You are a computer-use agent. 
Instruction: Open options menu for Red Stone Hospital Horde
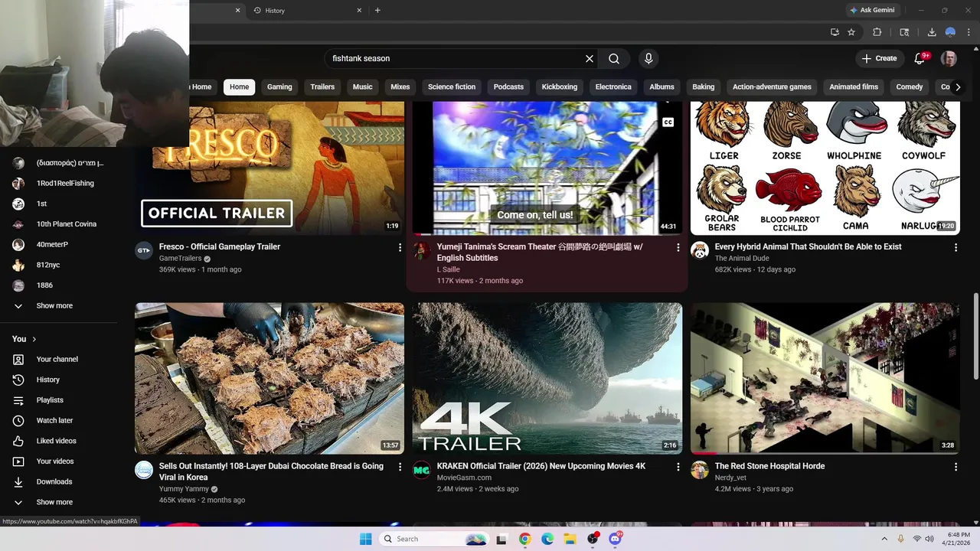[x=955, y=467]
